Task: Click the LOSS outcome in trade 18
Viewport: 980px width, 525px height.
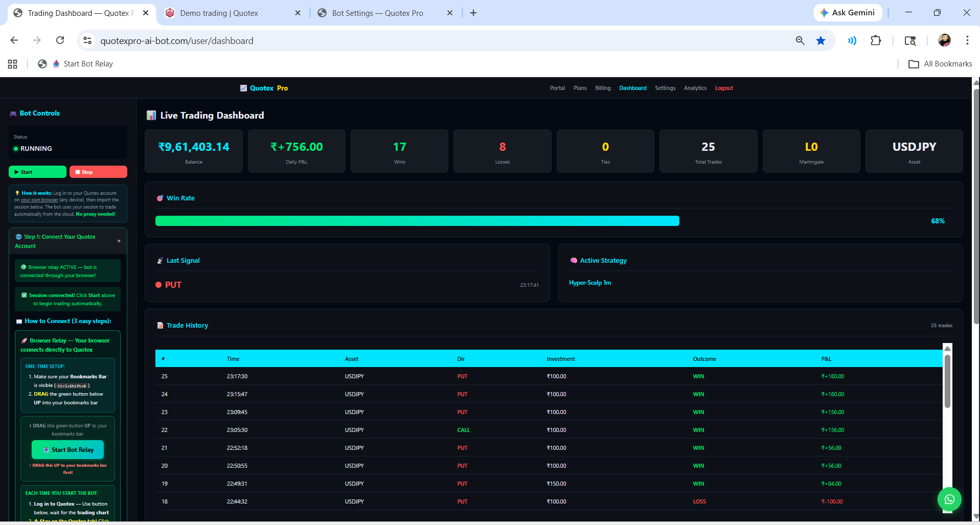Action: pyautogui.click(x=699, y=501)
